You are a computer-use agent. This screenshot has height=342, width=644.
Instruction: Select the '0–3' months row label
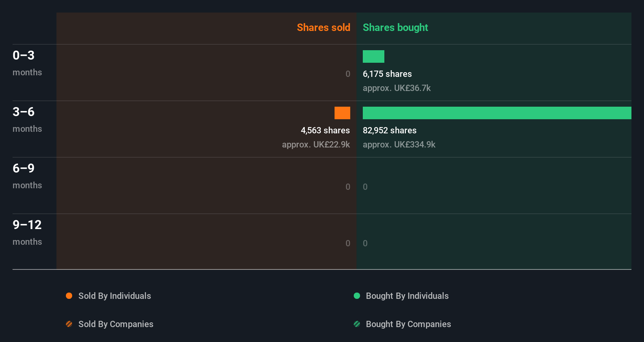click(24, 55)
